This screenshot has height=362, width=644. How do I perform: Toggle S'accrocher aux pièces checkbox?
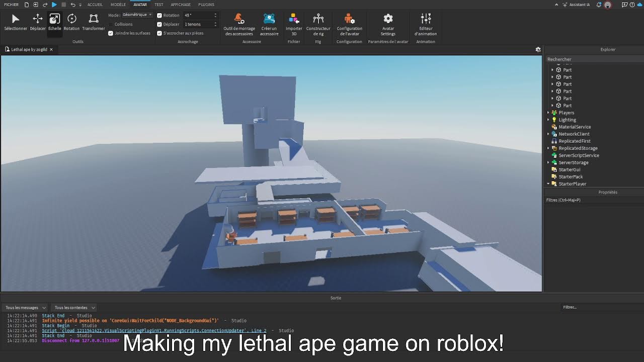[x=159, y=33]
